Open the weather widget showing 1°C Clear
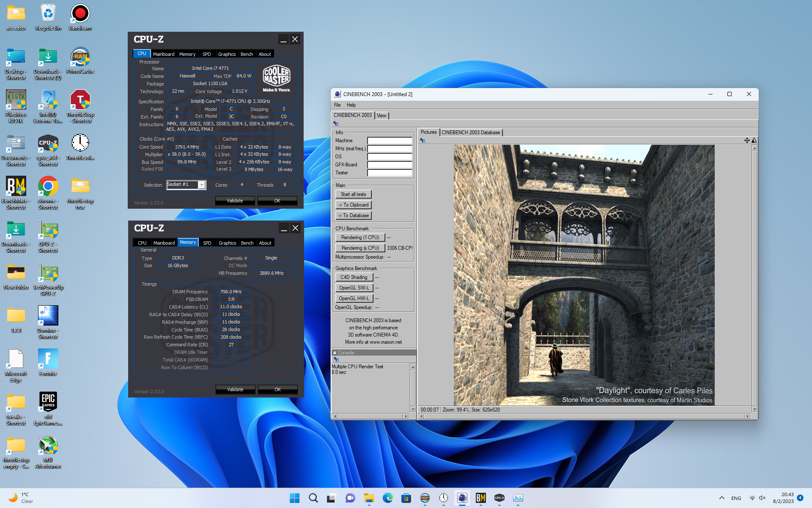This screenshot has width=812, height=508. click(x=21, y=498)
